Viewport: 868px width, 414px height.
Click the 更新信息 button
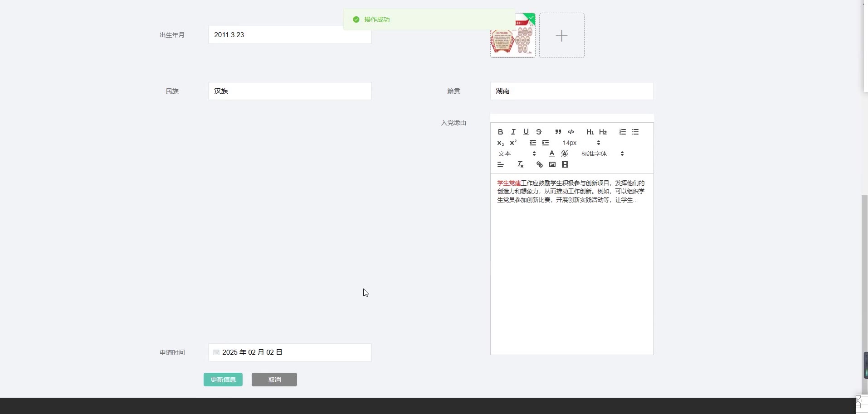[223, 380]
